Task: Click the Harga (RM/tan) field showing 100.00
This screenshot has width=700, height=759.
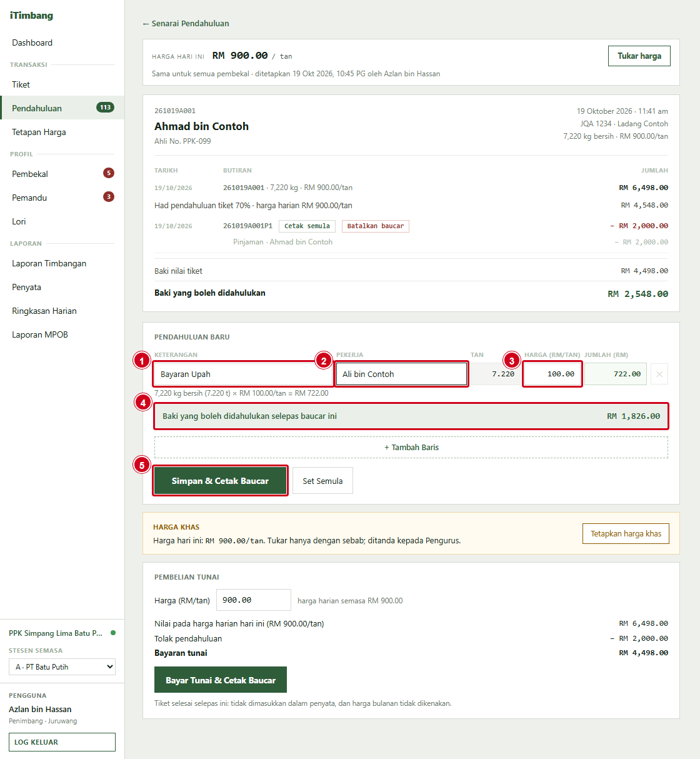Action: pyautogui.click(x=552, y=374)
